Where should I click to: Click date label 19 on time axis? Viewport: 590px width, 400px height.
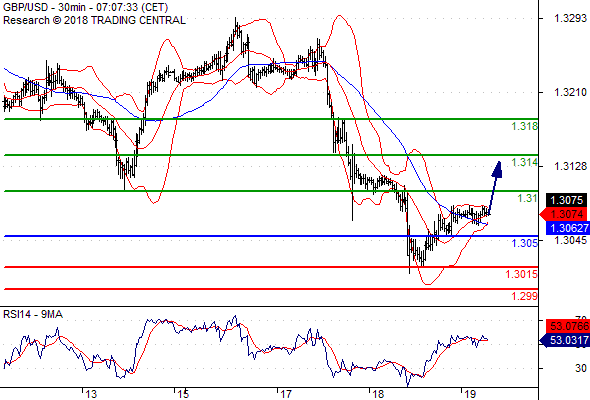pos(470,394)
